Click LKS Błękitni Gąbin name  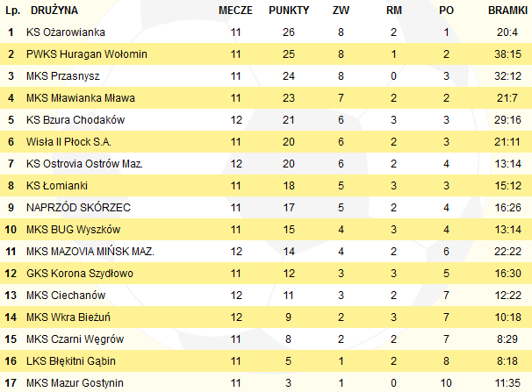tap(71, 361)
